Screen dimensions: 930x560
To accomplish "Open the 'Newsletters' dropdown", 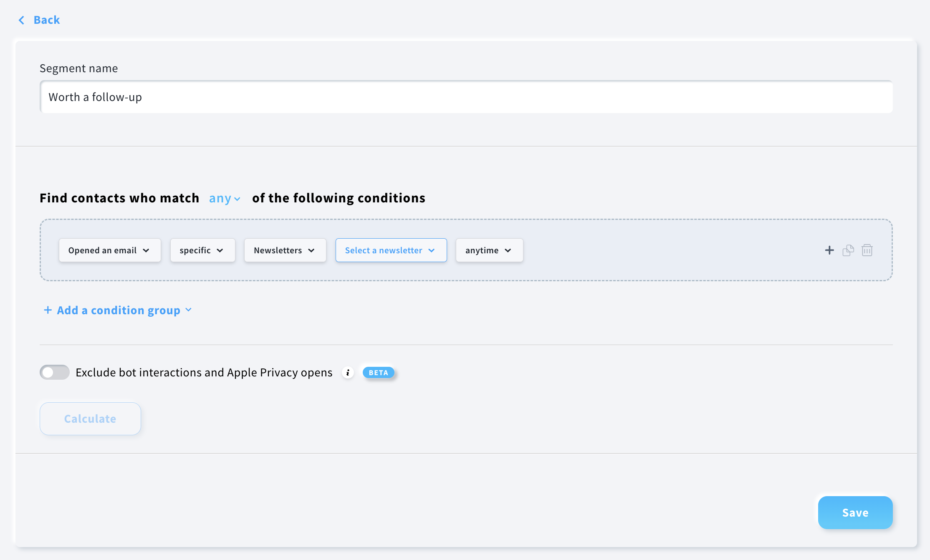I will click(x=285, y=250).
